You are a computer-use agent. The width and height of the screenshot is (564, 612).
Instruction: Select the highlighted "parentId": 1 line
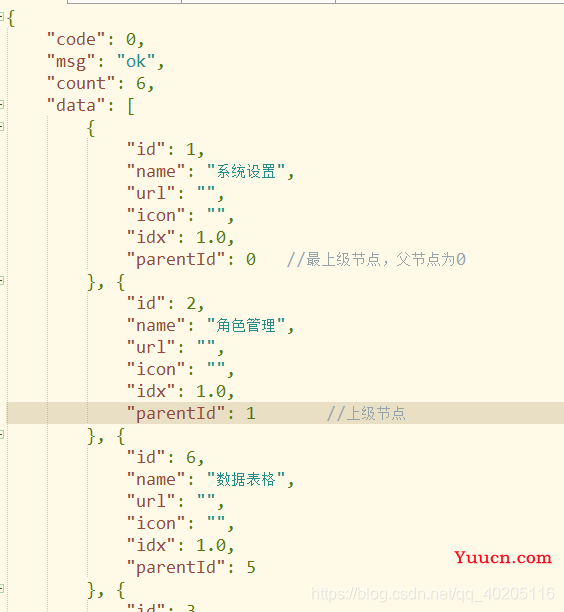click(285, 413)
